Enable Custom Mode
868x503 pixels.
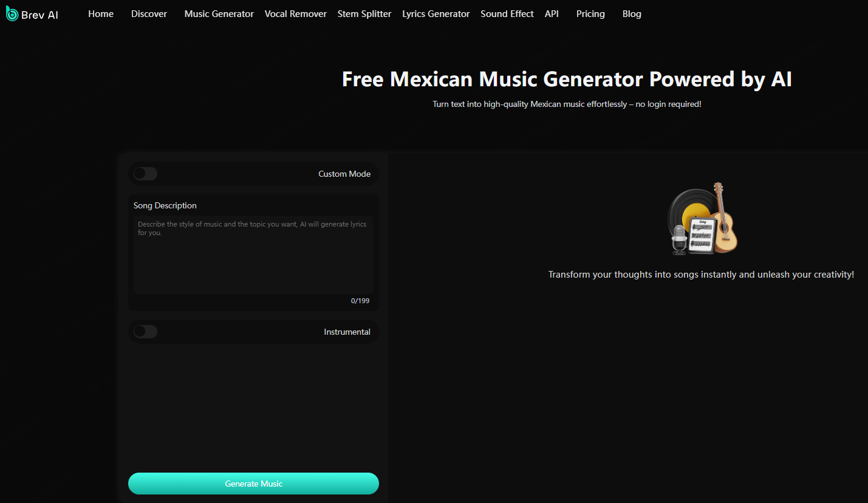[145, 174]
